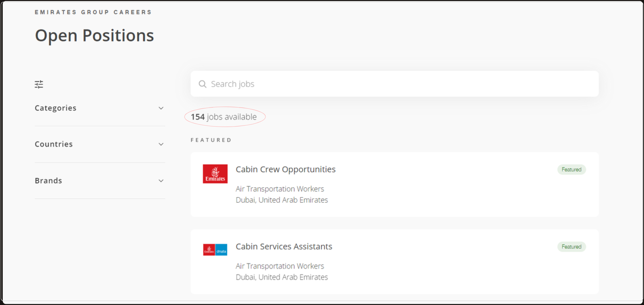Click the filter sliders icon
Viewport: 644px width, 305px height.
coord(39,84)
